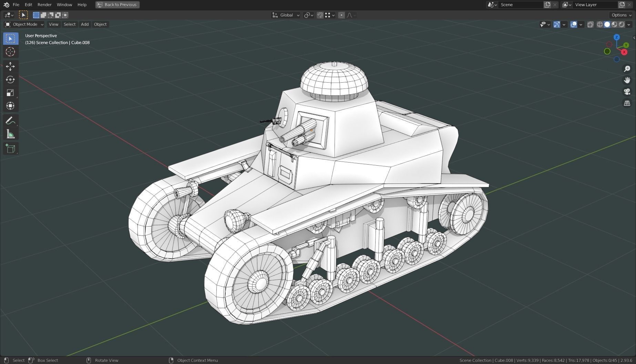
Task: Select the Rotate tool
Action: click(x=10, y=80)
